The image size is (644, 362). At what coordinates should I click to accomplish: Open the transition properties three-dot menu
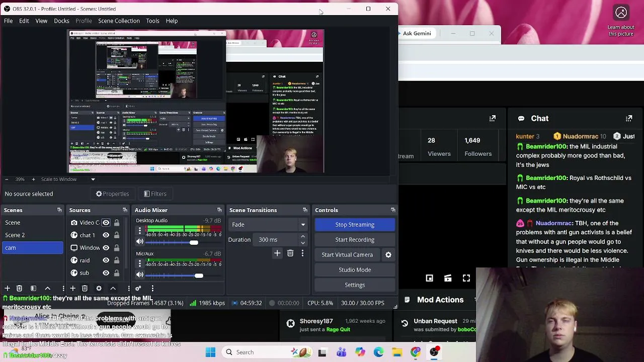(302, 253)
